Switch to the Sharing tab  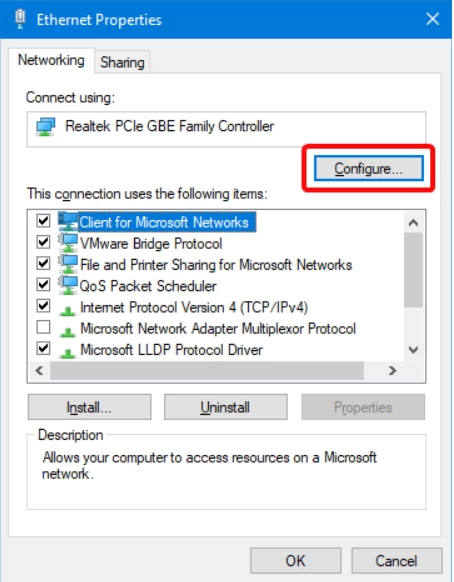coord(122,62)
